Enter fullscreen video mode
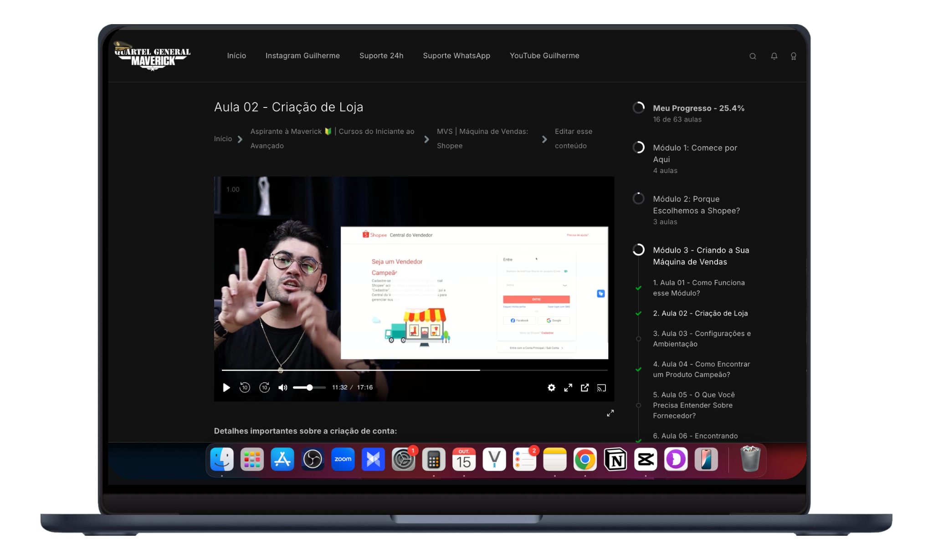The image size is (933, 560). (x=568, y=387)
